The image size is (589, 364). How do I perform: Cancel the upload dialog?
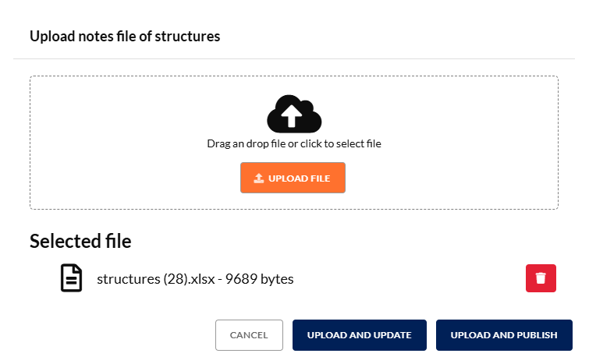pos(249,335)
